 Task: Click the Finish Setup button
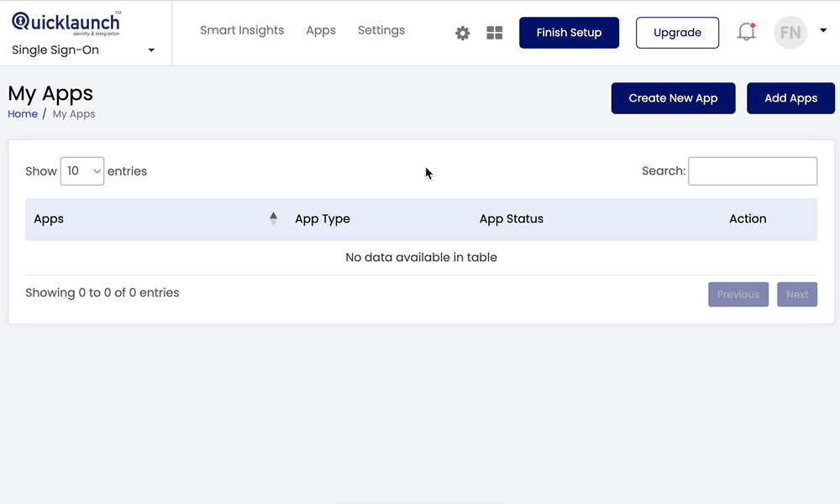pos(569,33)
